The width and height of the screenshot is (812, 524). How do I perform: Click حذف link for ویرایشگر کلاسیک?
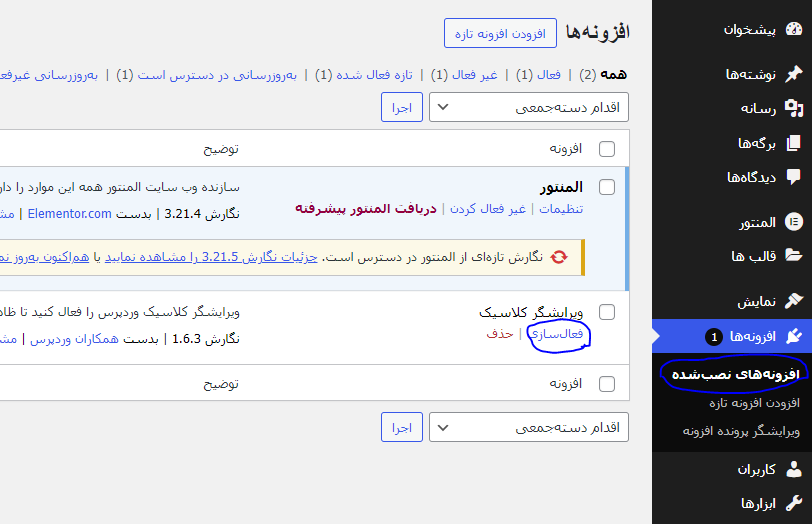click(500, 334)
